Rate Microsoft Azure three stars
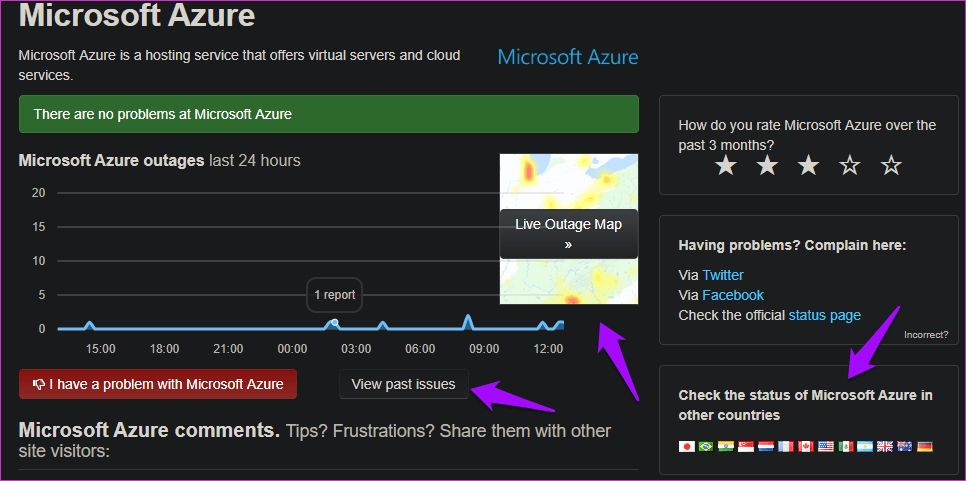The height and width of the screenshot is (481, 966). [x=808, y=165]
